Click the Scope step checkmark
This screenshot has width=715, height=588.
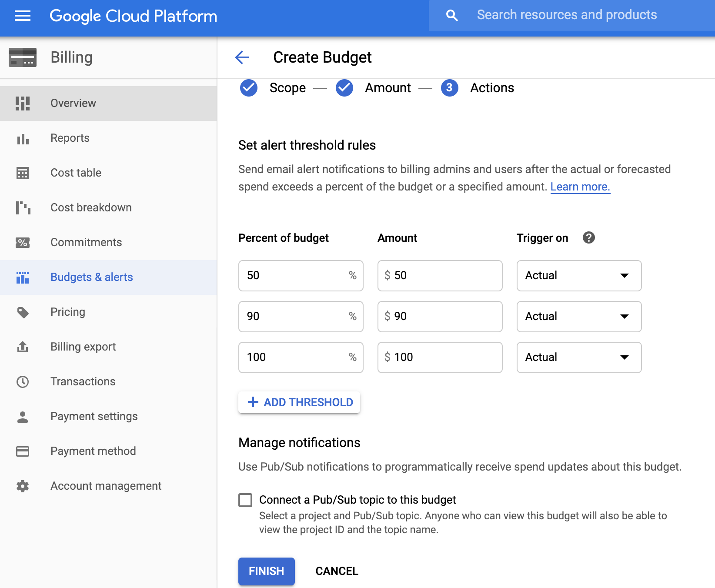(249, 88)
